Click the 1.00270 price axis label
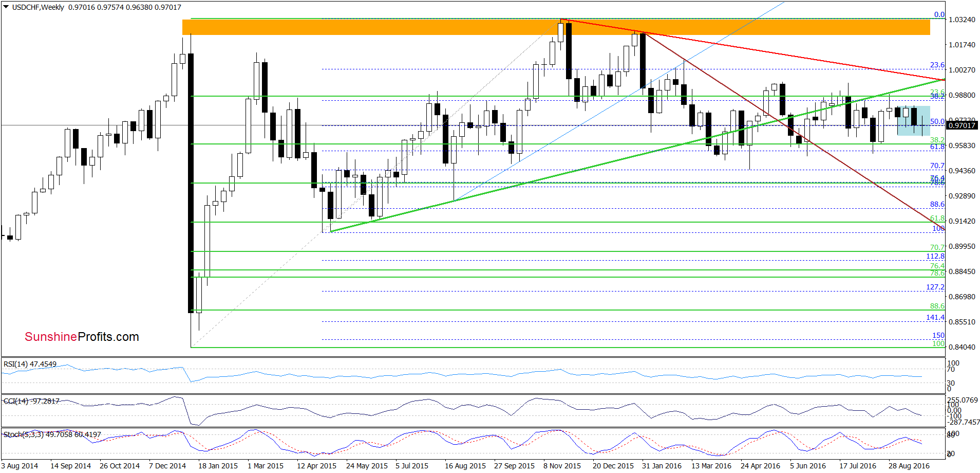Image resolution: width=980 pixels, height=473 pixels. 962,70
